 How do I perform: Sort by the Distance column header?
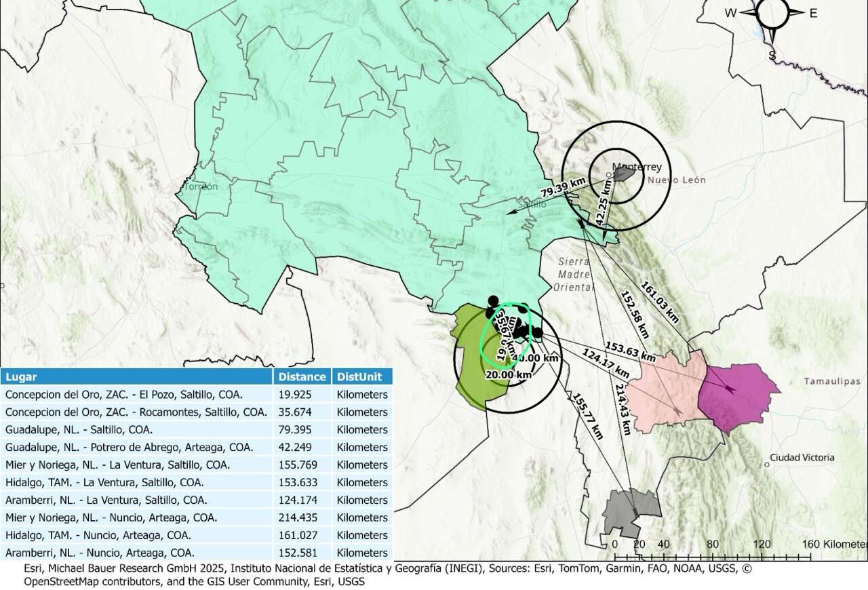click(x=302, y=376)
